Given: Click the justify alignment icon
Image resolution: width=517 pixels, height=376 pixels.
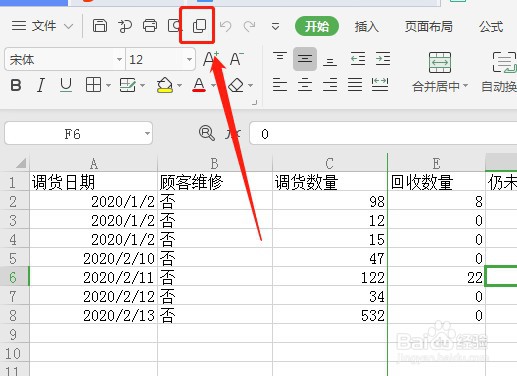Looking at the screenshot, I should click(x=355, y=85).
